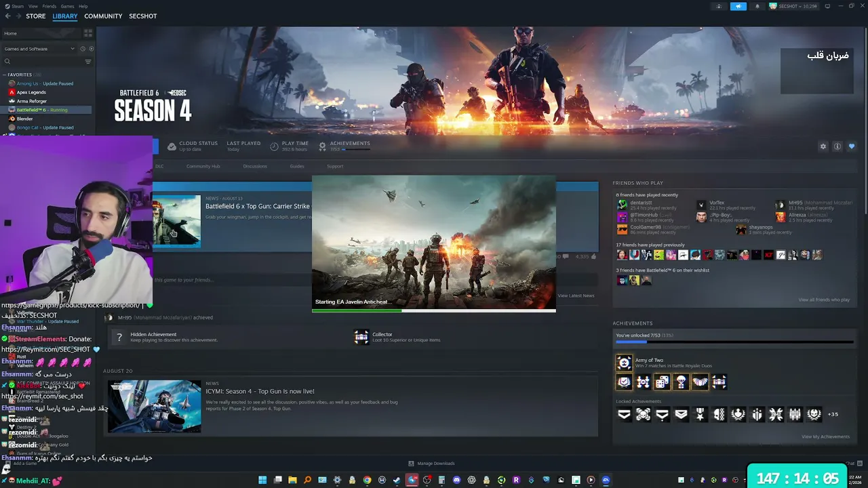Click View Latest News link
868x488 pixels.
coord(576,296)
